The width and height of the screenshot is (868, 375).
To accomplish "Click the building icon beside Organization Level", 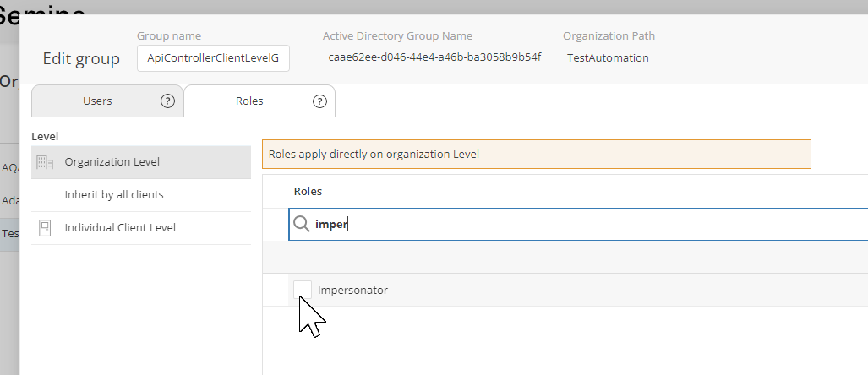I will tap(46, 162).
